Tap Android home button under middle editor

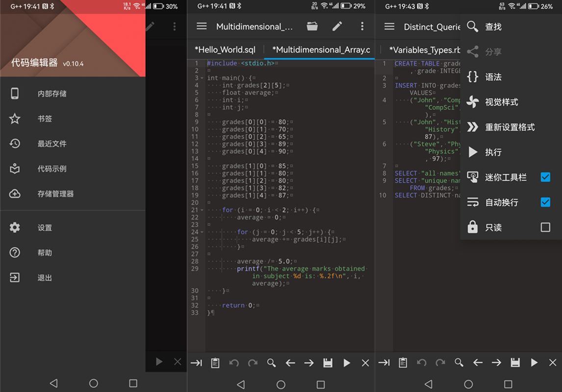pyautogui.click(x=281, y=384)
